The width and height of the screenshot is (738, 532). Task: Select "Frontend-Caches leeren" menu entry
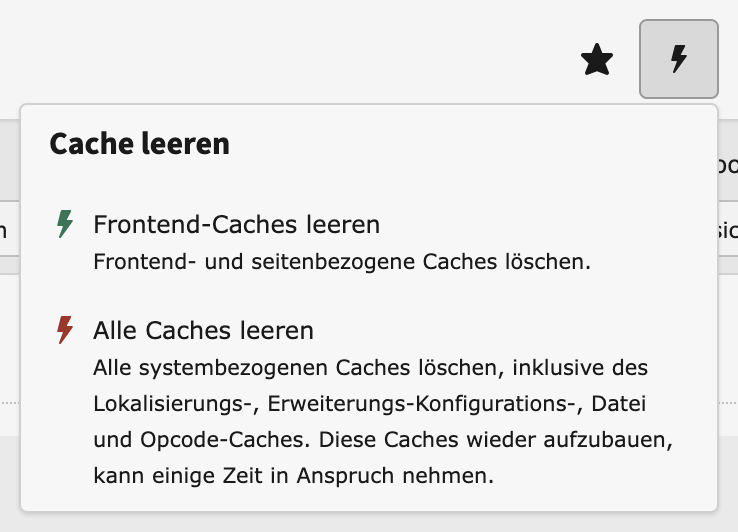[x=236, y=225]
